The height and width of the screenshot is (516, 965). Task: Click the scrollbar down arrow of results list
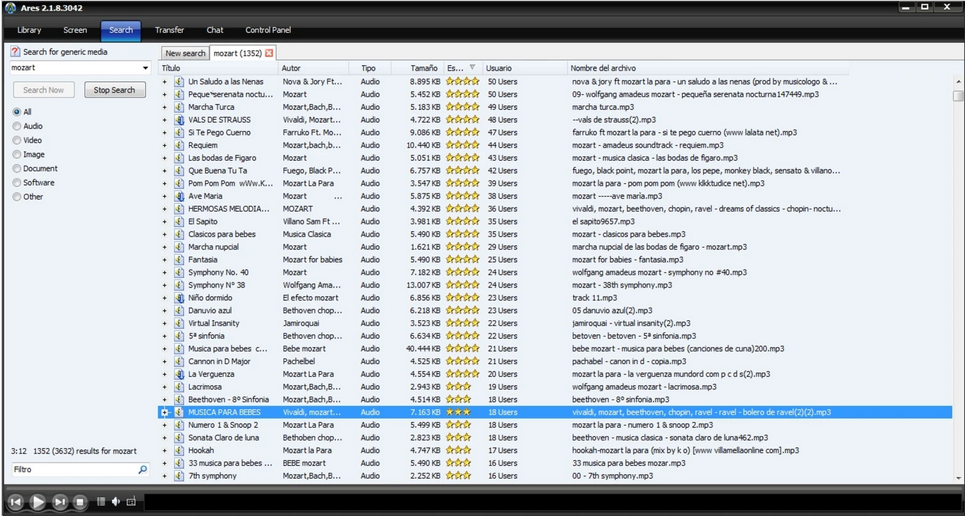pyautogui.click(x=958, y=477)
